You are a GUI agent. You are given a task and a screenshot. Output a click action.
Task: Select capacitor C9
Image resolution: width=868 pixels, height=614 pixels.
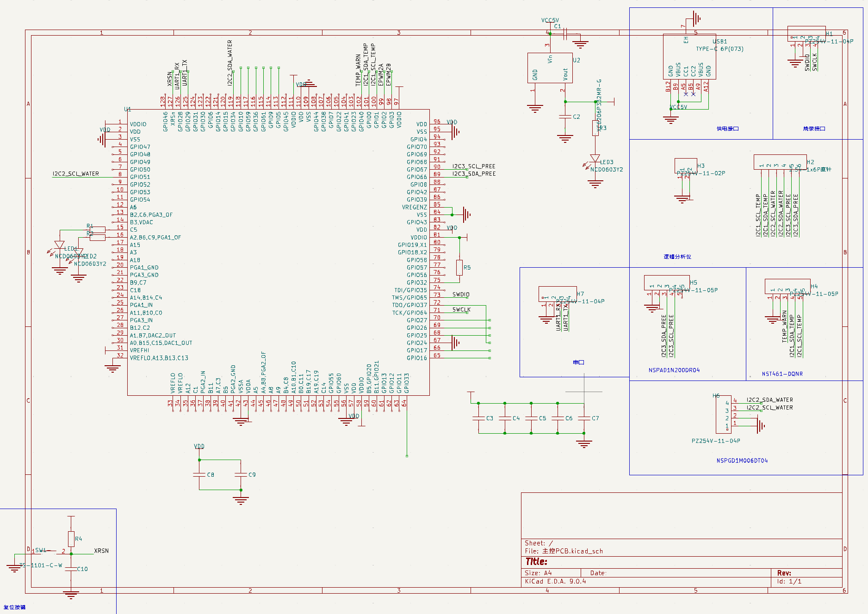click(241, 475)
